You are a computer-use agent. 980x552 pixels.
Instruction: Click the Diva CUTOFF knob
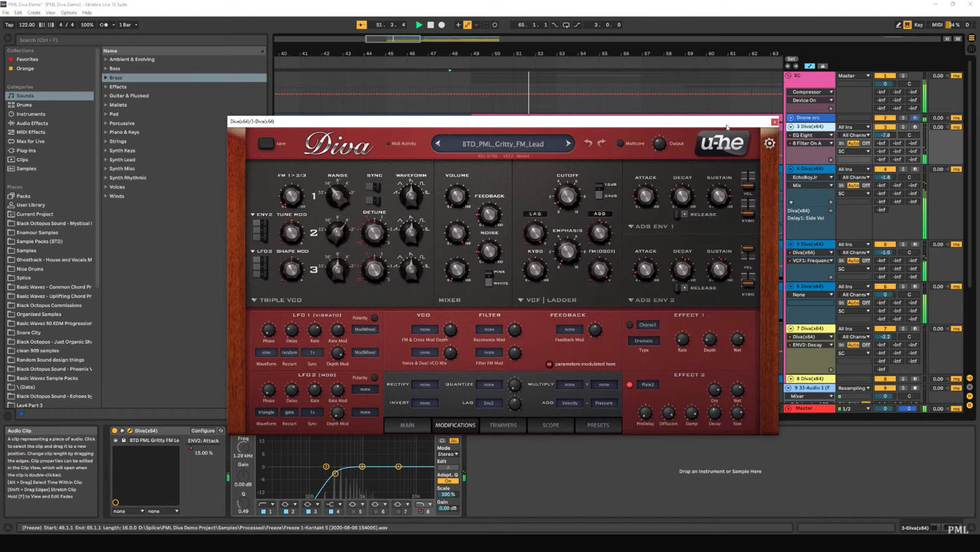[567, 197]
